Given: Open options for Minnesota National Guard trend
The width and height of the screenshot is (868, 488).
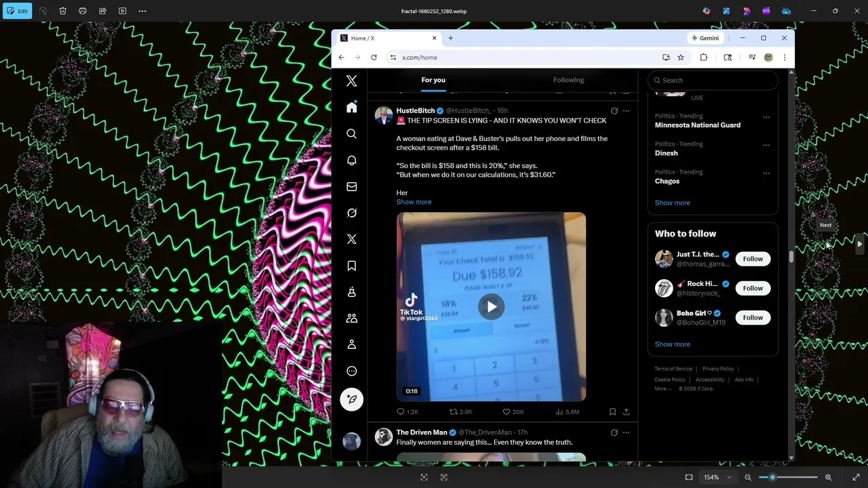Looking at the screenshot, I should pos(766,117).
